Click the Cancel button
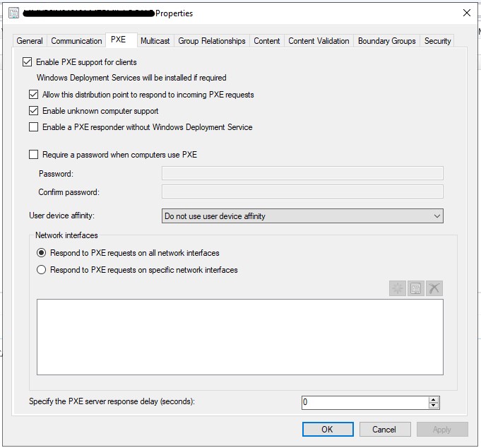Viewport: 481px width, 448px height. coord(384,429)
